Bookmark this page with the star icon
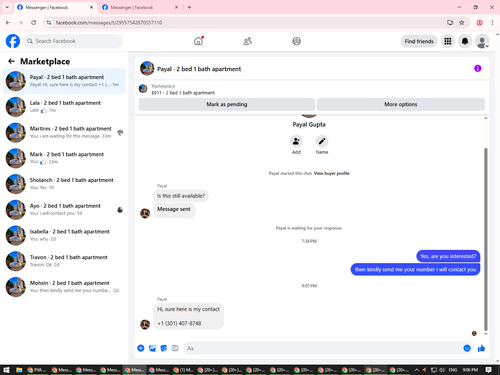This screenshot has height=375, width=500. 462,23
